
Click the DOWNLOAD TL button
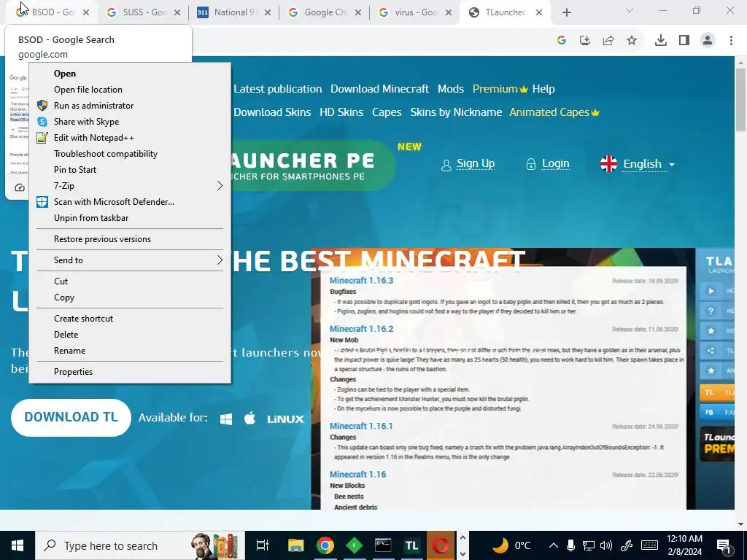pyautogui.click(x=71, y=418)
